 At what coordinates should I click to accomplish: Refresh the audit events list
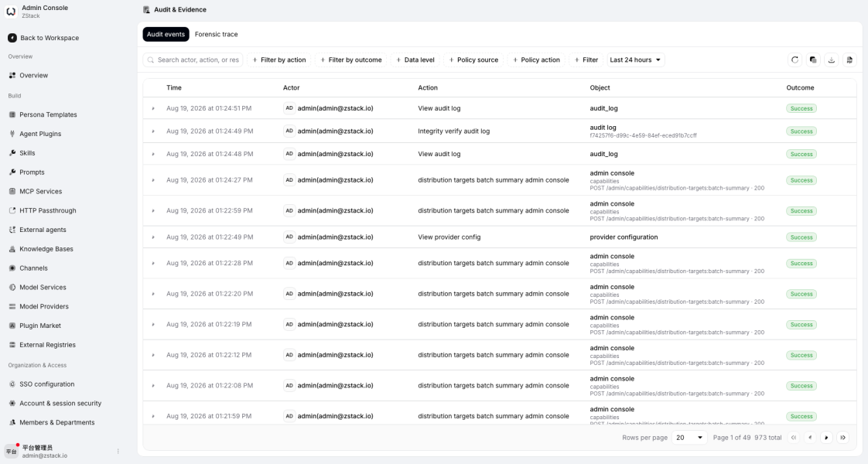tap(795, 60)
